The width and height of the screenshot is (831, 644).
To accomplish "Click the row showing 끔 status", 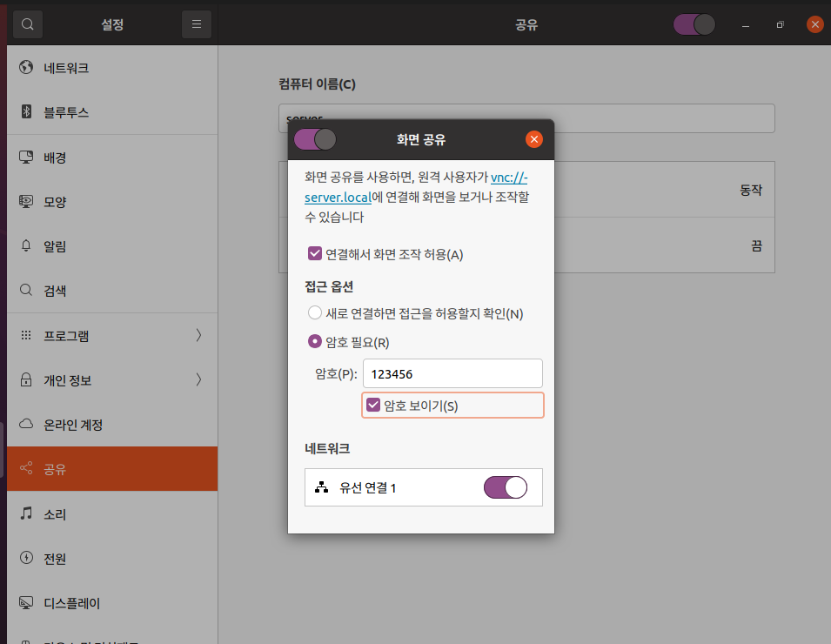I will pyautogui.click(x=665, y=245).
